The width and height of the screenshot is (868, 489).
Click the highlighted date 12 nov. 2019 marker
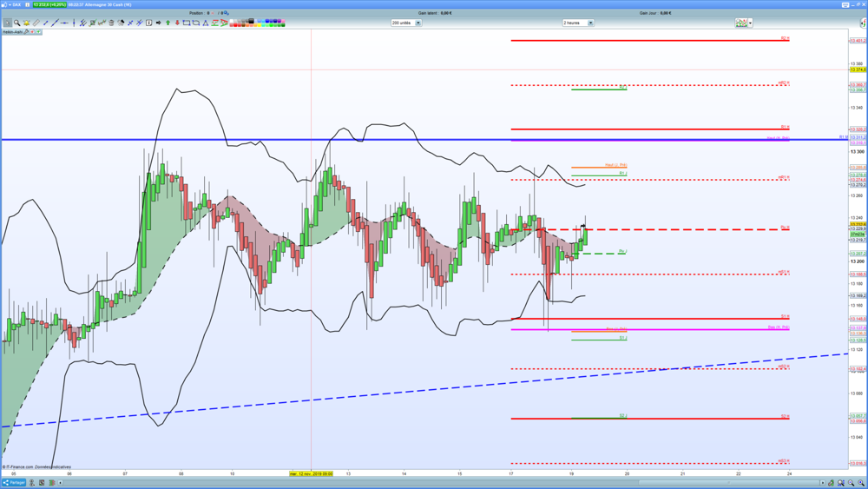tap(311, 473)
